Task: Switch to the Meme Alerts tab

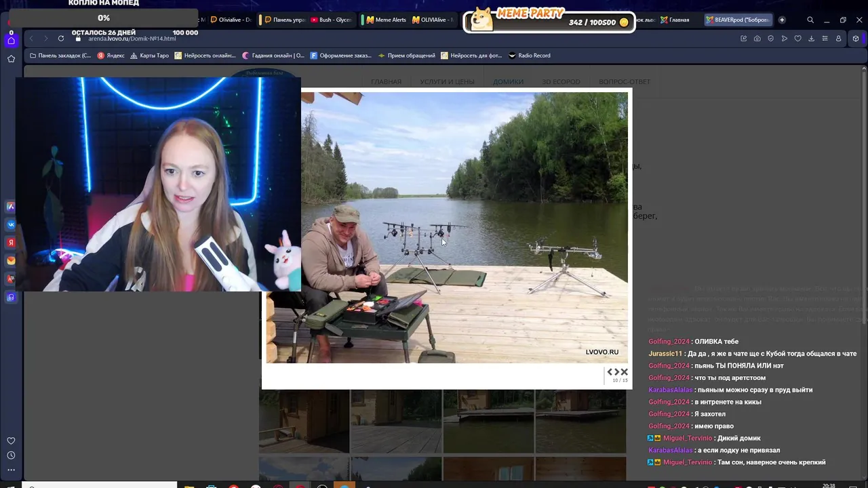Action: pyautogui.click(x=387, y=20)
